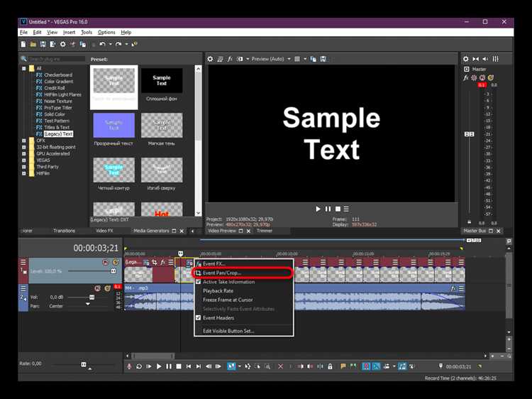Click the Video Output FX icon in preview
This screenshot has height=399, width=532.
click(230, 59)
